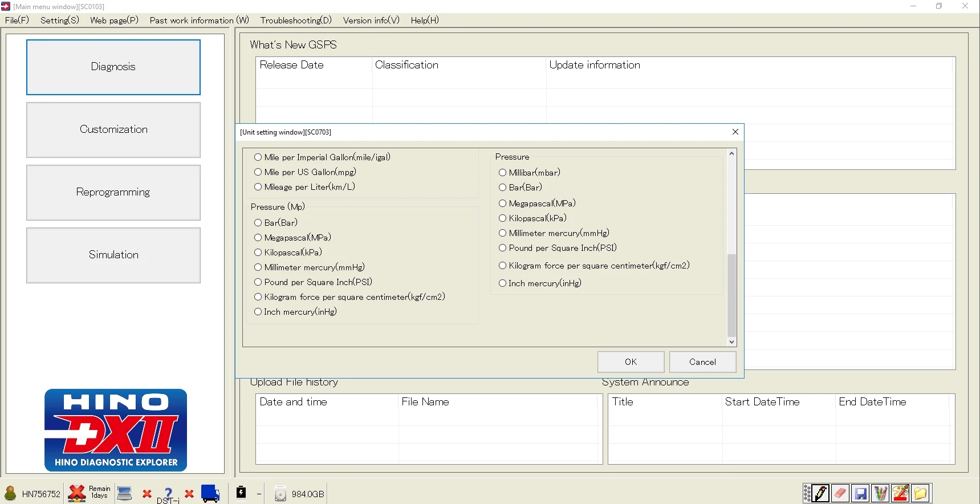The height and width of the screenshot is (504, 980).
Task: Open the yellow folder icon in the toolbar
Action: click(x=921, y=493)
